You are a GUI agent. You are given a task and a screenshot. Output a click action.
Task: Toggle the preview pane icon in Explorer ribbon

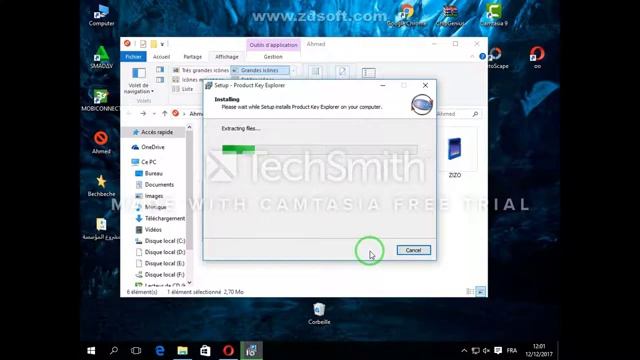point(160,70)
